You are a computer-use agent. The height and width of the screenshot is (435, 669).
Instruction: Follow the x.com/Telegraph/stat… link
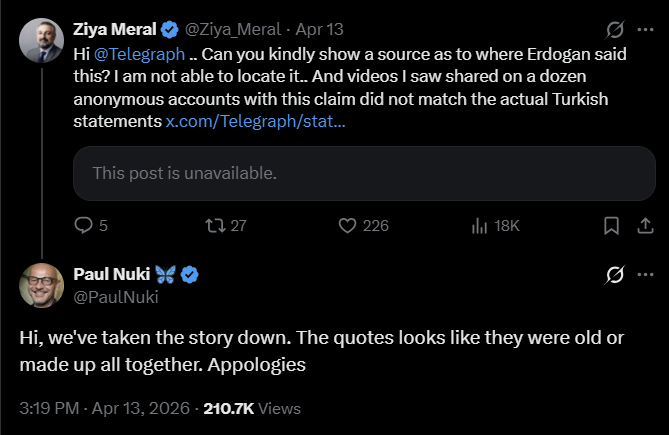click(x=257, y=122)
